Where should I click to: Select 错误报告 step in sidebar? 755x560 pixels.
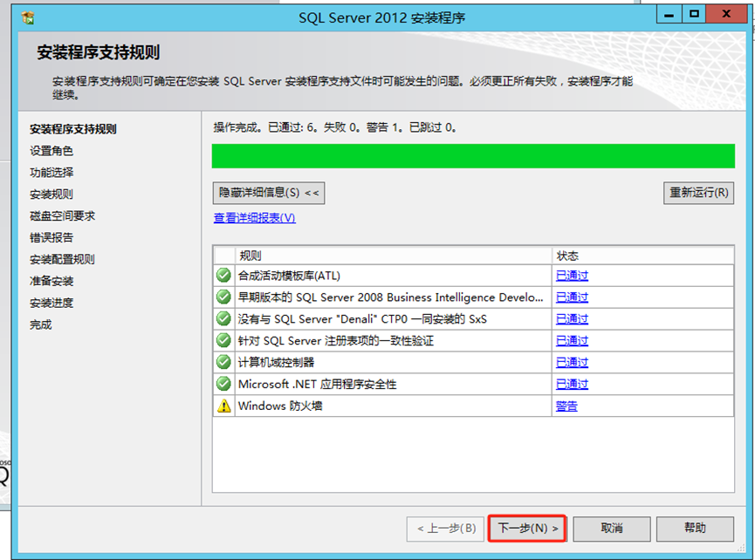[x=51, y=237]
